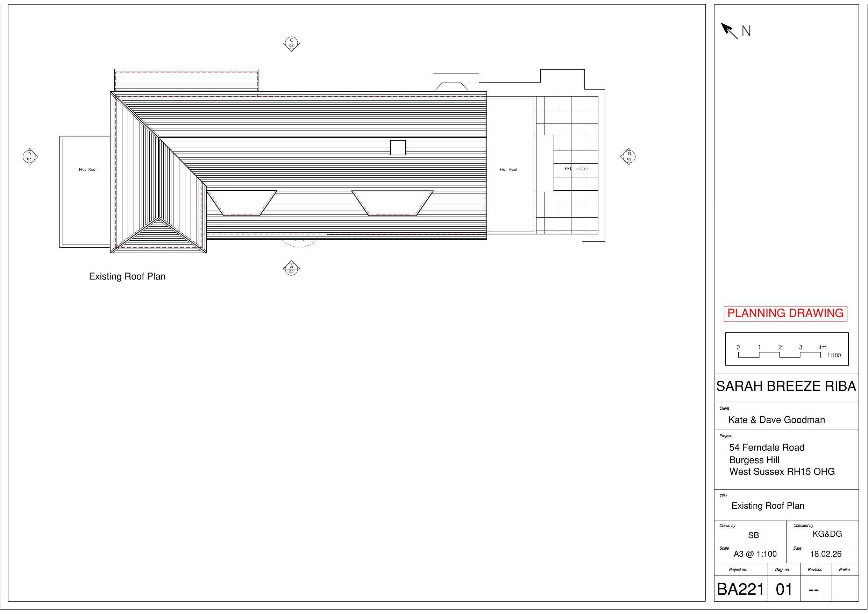This screenshot has height=614, width=868.
Task: Click the 1:100 scale bar graphic
Action: (779, 354)
